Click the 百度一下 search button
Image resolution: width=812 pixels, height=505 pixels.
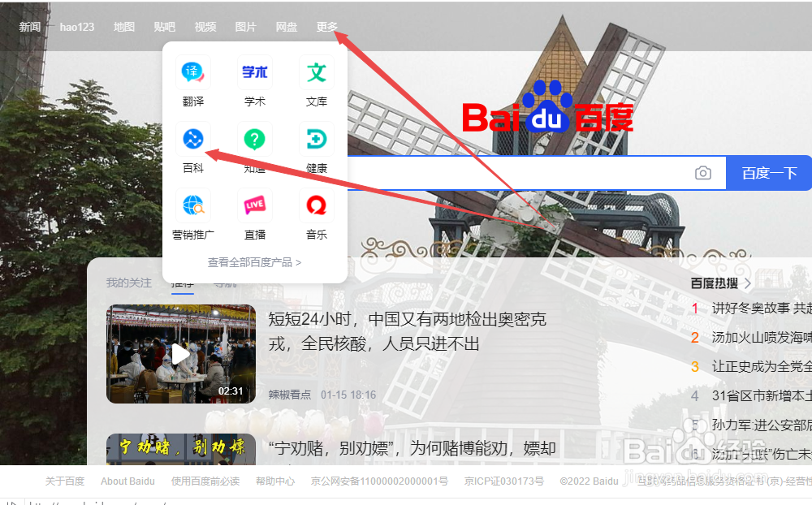click(x=769, y=173)
